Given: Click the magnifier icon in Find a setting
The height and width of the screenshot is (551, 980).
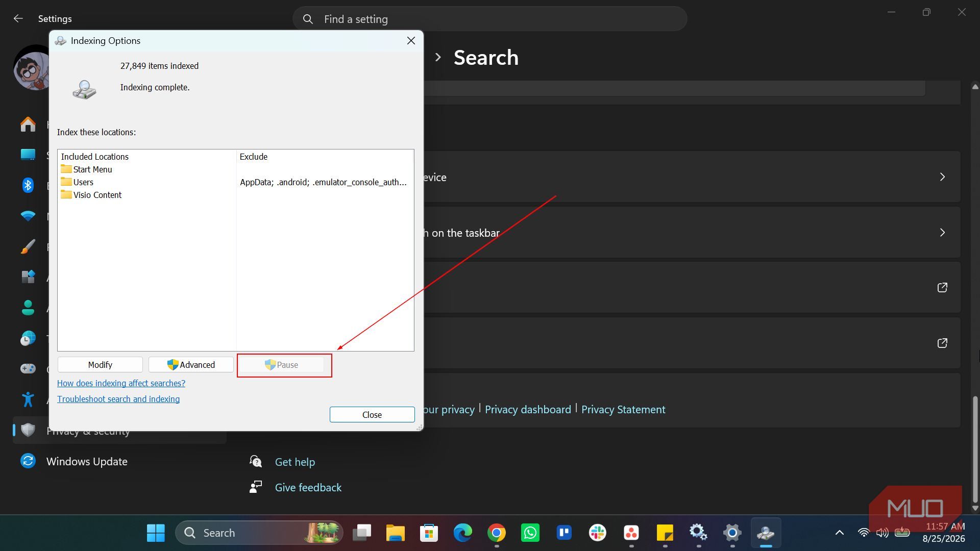Looking at the screenshot, I should click(x=308, y=19).
